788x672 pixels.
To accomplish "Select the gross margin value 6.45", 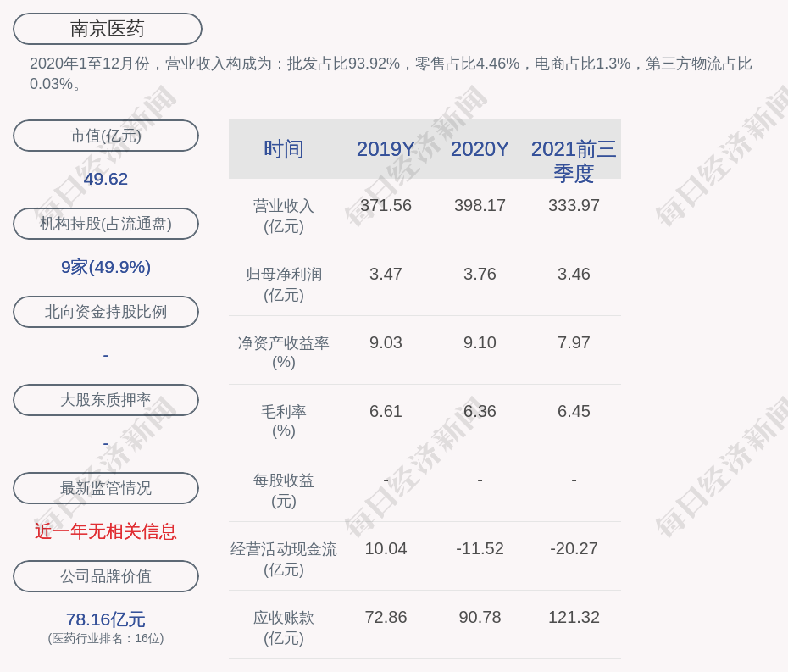I will (574, 411).
